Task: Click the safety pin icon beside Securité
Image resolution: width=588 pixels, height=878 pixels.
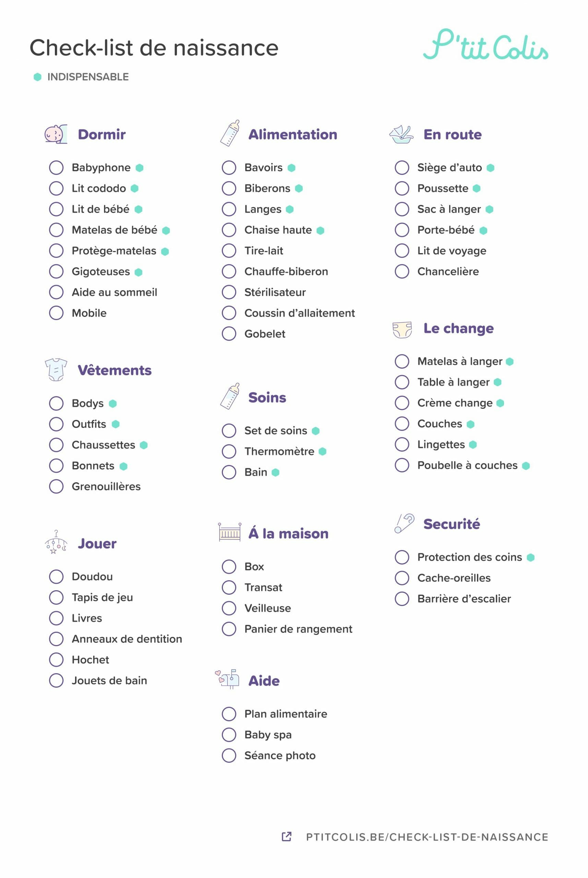Action: (x=404, y=523)
